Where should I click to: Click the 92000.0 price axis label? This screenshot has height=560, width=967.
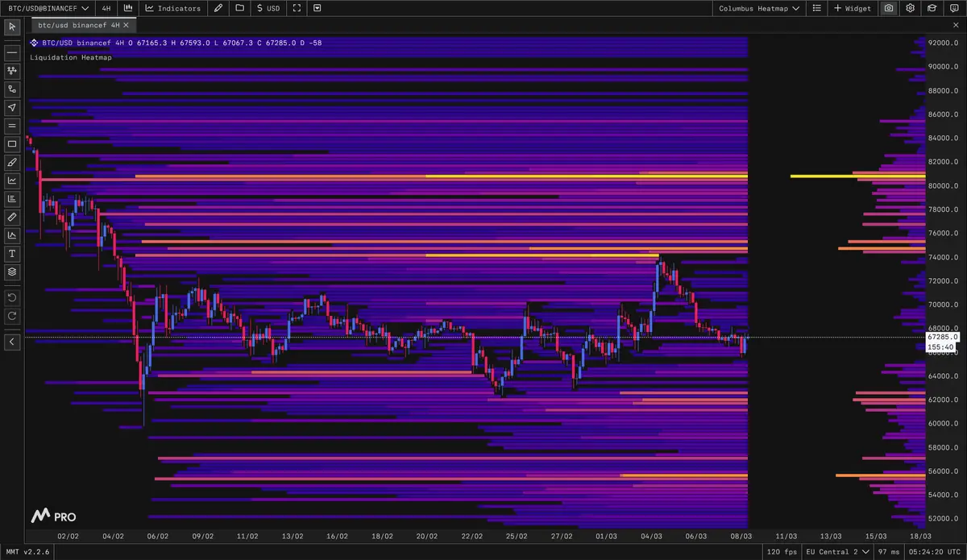click(943, 43)
